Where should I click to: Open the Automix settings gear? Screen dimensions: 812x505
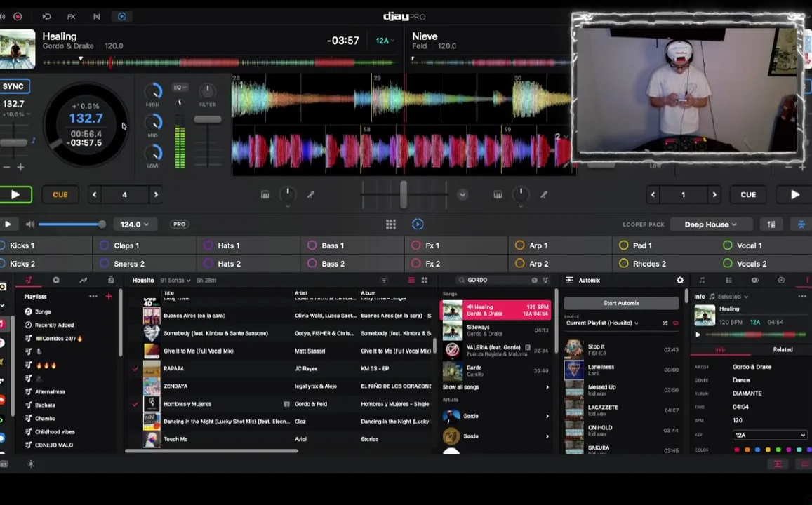coord(680,280)
